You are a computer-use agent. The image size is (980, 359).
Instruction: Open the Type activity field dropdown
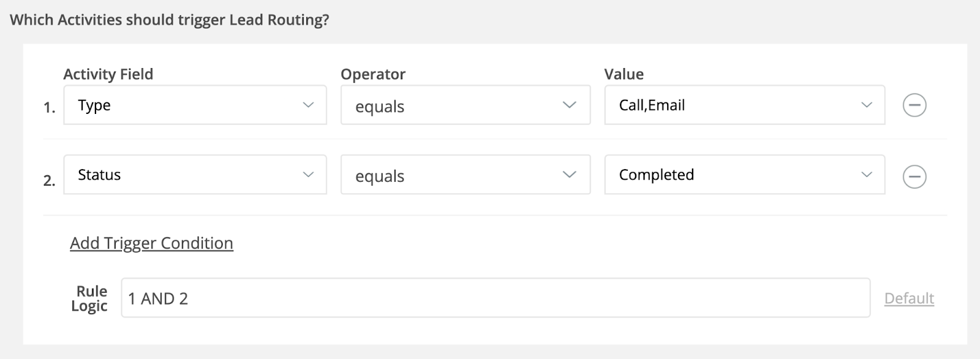click(x=195, y=105)
